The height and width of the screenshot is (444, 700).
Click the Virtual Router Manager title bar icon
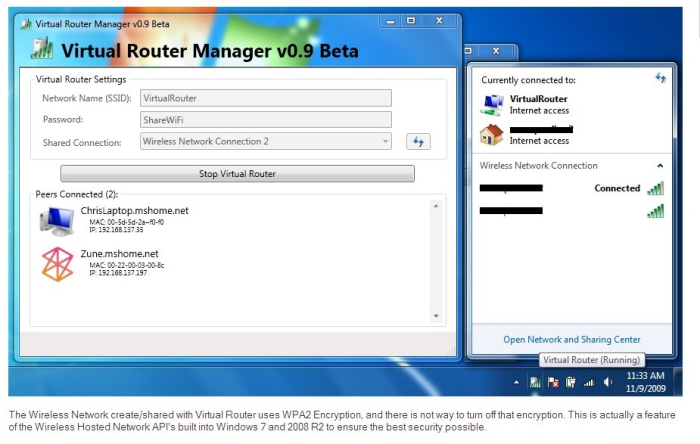[x=26, y=24]
